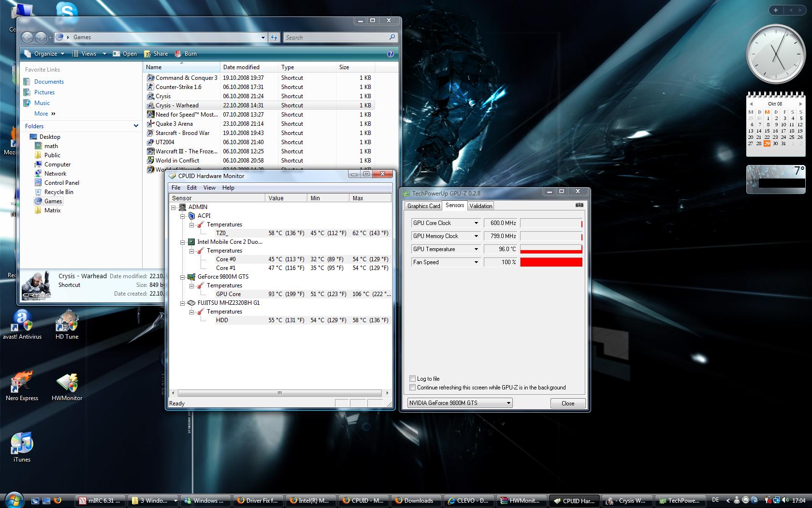Click the Explorer Forward navigation arrow

click(x=41, y=37)
